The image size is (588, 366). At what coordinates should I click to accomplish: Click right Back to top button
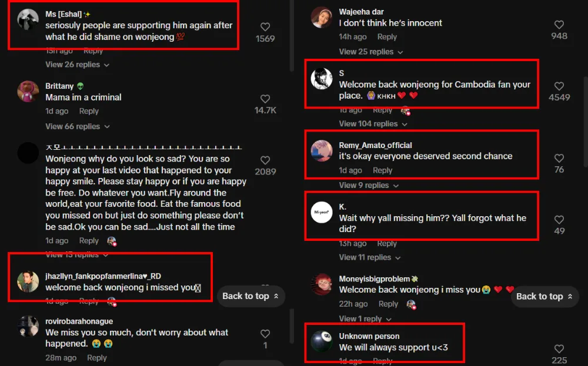[544, 297]
